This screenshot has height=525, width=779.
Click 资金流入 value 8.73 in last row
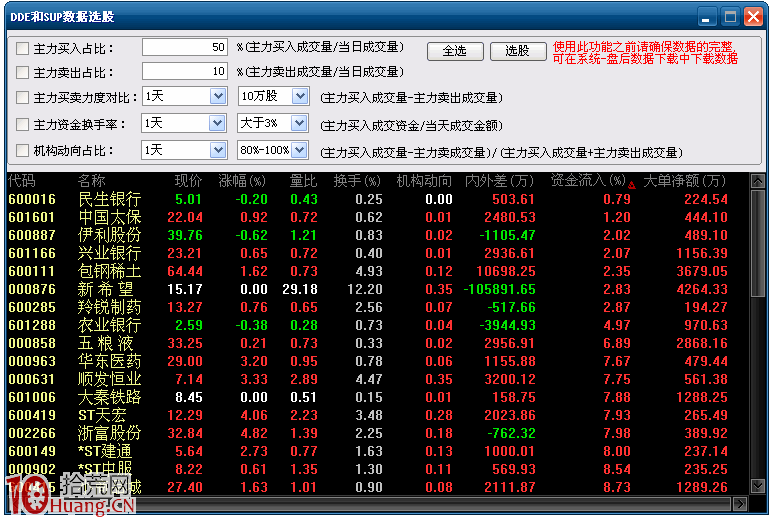pyautogui.click(x=617, y=487)
